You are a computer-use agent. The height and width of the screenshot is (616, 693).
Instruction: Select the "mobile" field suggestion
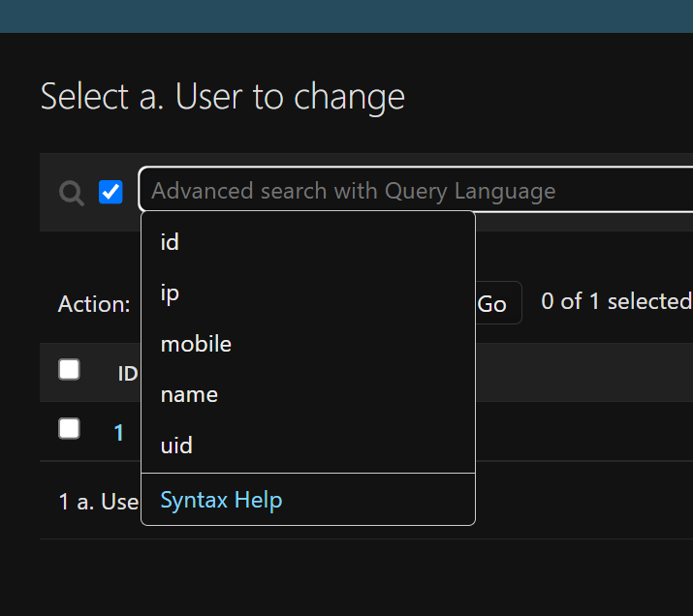[x=196, y=344]
